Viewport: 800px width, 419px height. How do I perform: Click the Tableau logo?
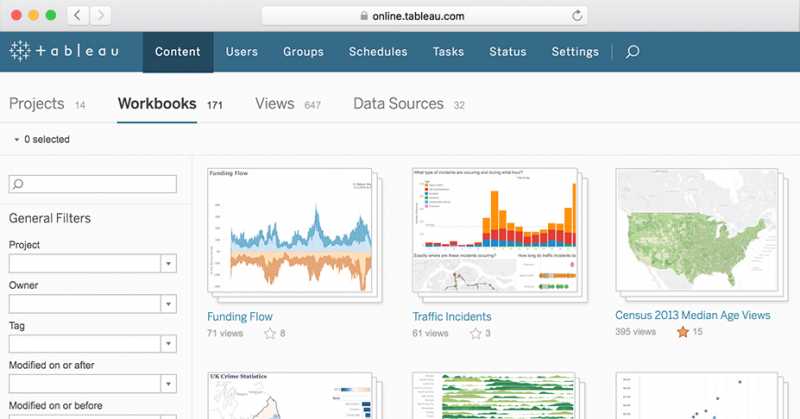[x=64, y=51]
